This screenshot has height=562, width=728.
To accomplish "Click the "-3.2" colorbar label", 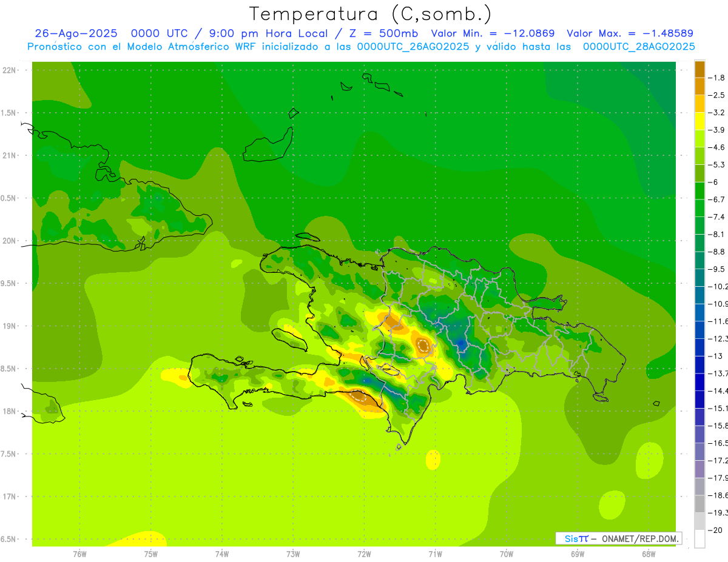I will [x=717, y=113].
